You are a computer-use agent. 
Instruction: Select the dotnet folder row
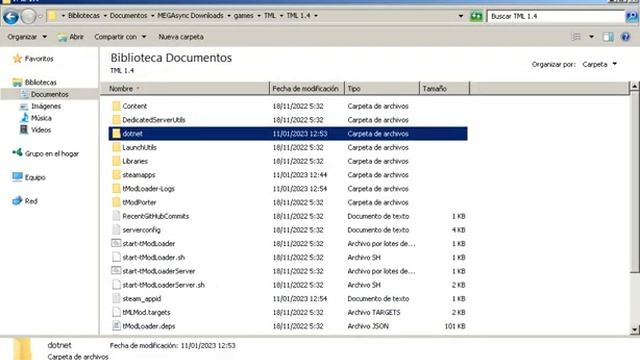tap(288, 133)
